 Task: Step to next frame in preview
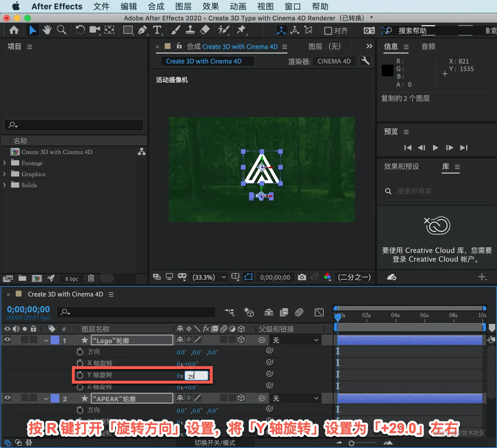[x=449, y=148]
